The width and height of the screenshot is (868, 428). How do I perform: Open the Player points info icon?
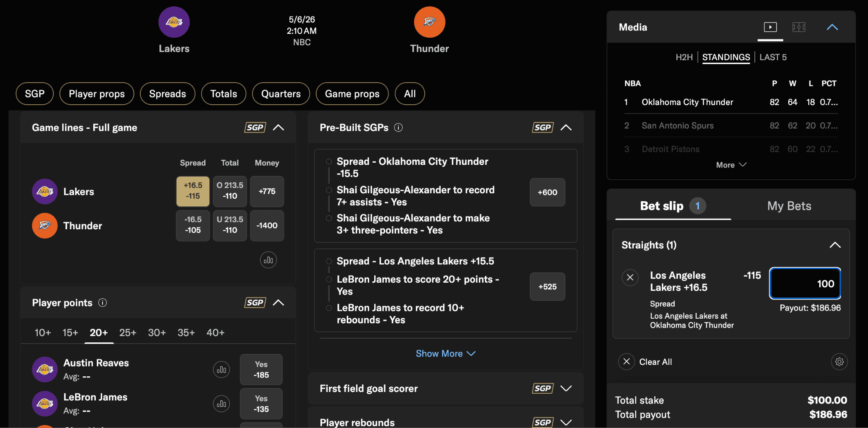[103, 303]
